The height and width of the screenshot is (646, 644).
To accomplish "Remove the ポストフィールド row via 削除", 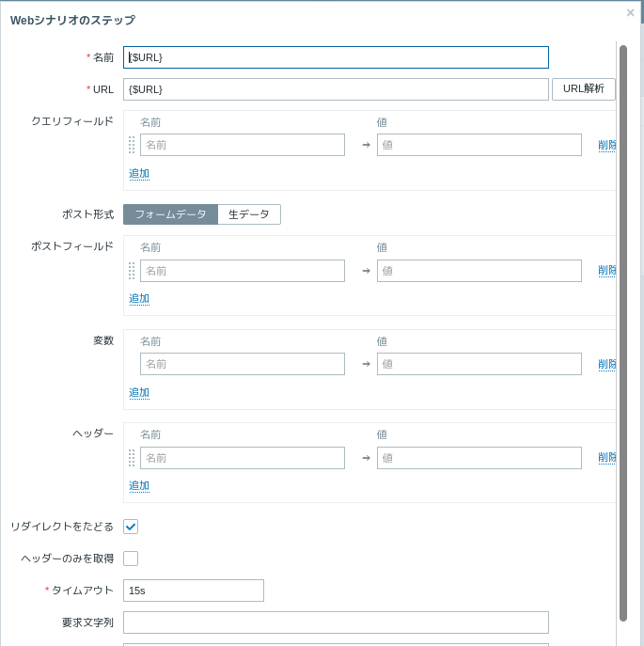I will click(x=607, y=270).
